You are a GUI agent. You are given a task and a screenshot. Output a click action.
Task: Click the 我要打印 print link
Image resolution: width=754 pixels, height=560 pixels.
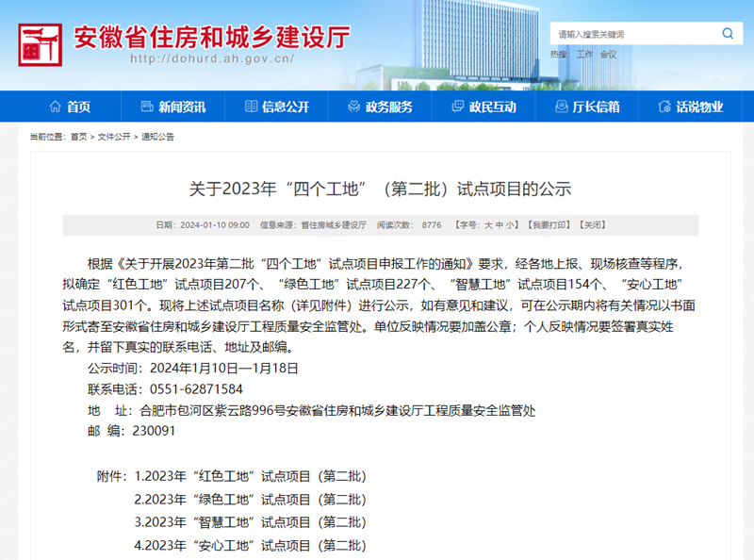pyautogui.click(x=549, y=225)
